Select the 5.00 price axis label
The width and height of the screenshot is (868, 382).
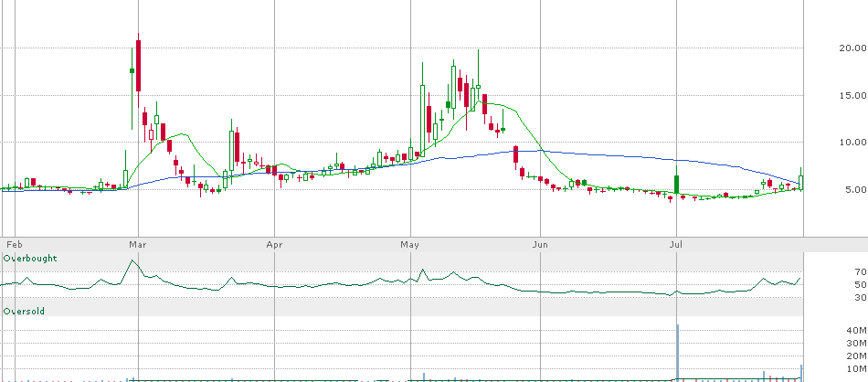point(855,189)
